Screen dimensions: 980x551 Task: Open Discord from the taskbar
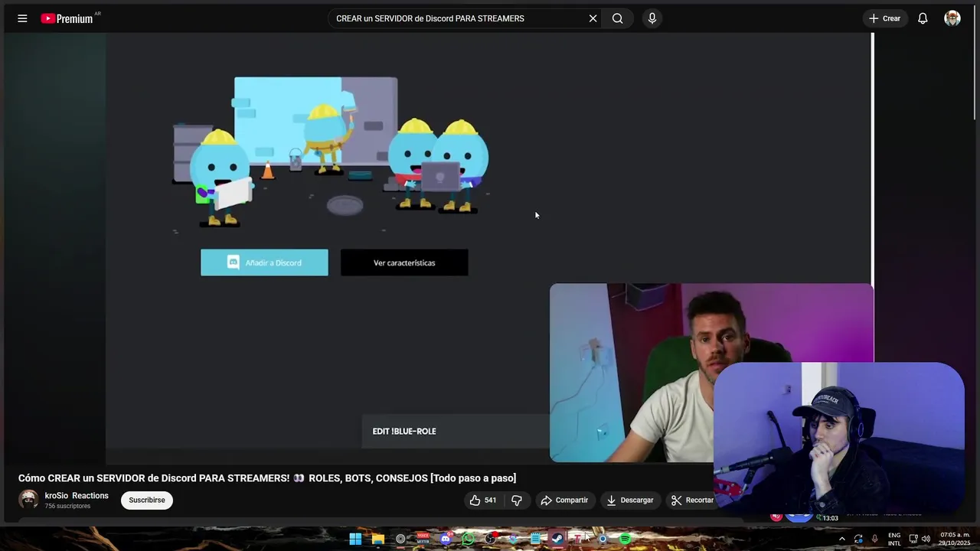[446, 539]
